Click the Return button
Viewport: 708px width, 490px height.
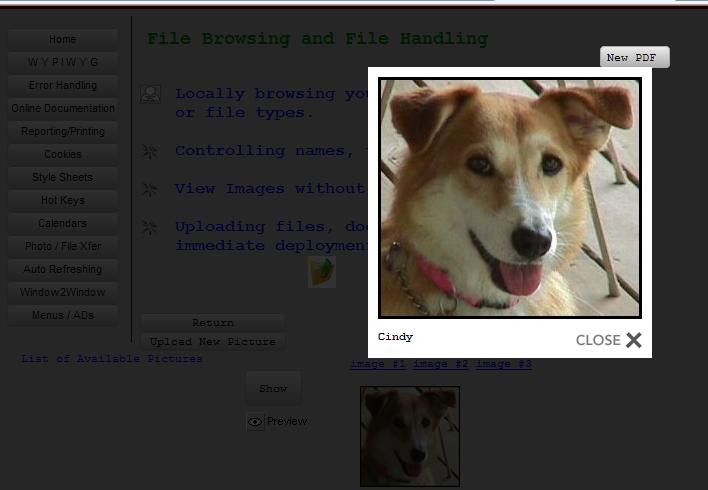[x=212, y=323]
